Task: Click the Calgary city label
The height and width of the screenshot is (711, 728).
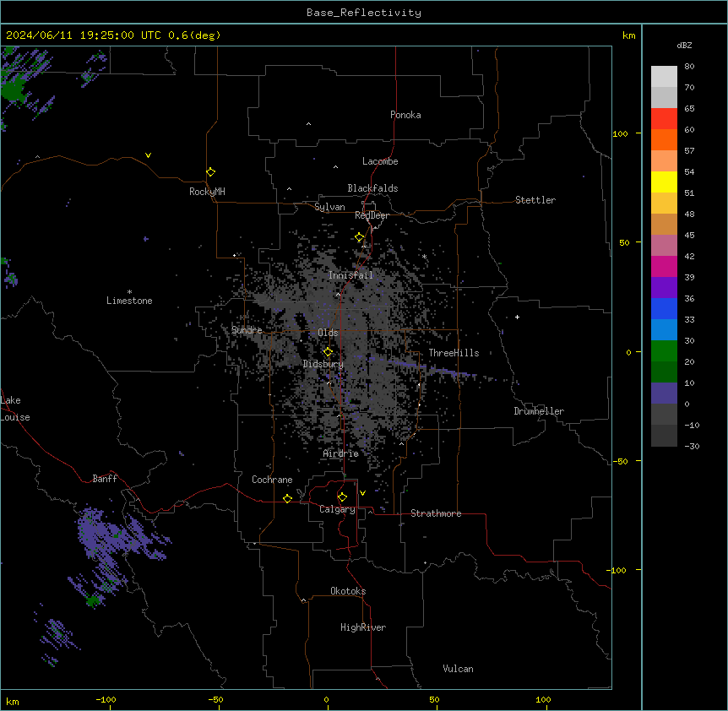Action: tap(337, 509)
